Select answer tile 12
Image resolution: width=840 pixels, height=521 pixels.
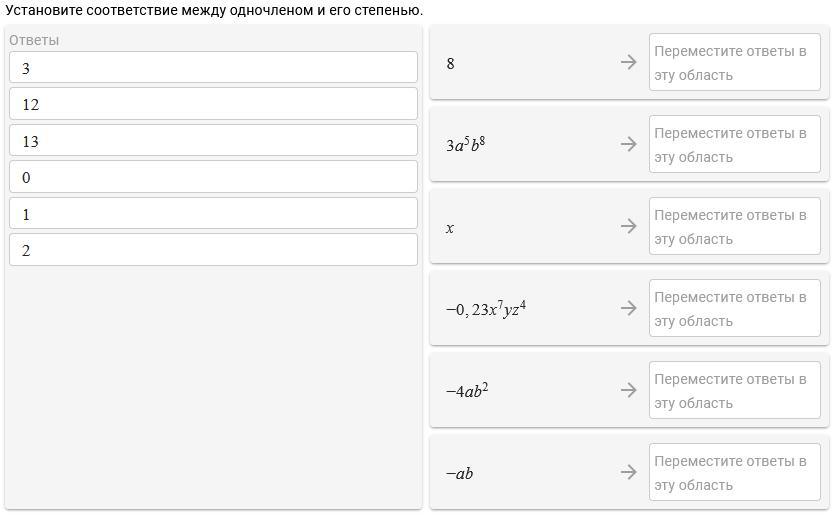click(x=213, y=104)
